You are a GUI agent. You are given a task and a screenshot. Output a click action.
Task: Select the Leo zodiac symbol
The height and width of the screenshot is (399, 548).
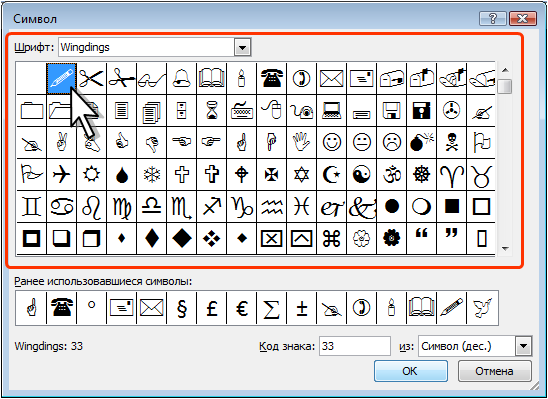click(92, 206)
